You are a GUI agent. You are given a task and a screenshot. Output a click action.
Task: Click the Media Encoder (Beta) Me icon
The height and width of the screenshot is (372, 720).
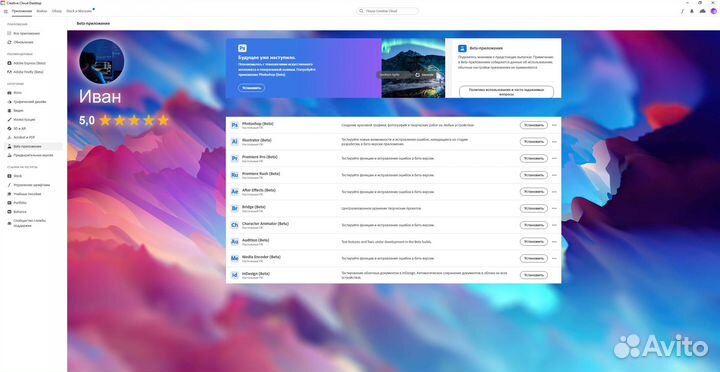234,259
